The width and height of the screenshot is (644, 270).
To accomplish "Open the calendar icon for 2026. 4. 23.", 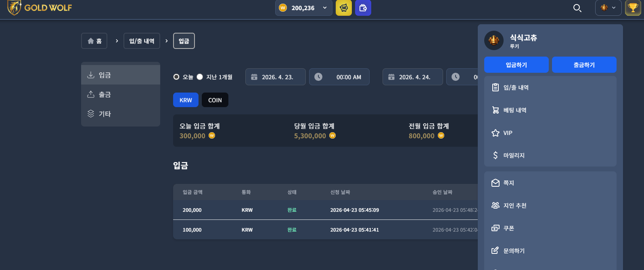I will point(254,77).
